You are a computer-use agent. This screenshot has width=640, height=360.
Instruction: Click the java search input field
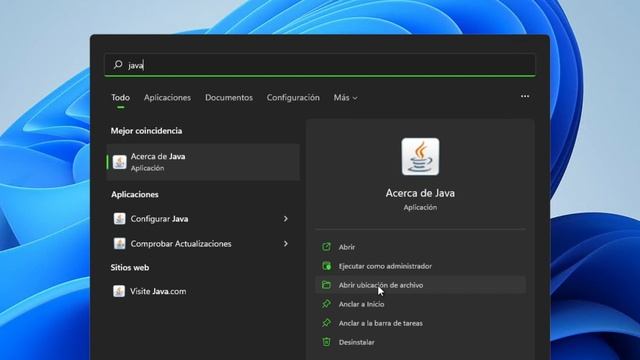pos(320,64)
